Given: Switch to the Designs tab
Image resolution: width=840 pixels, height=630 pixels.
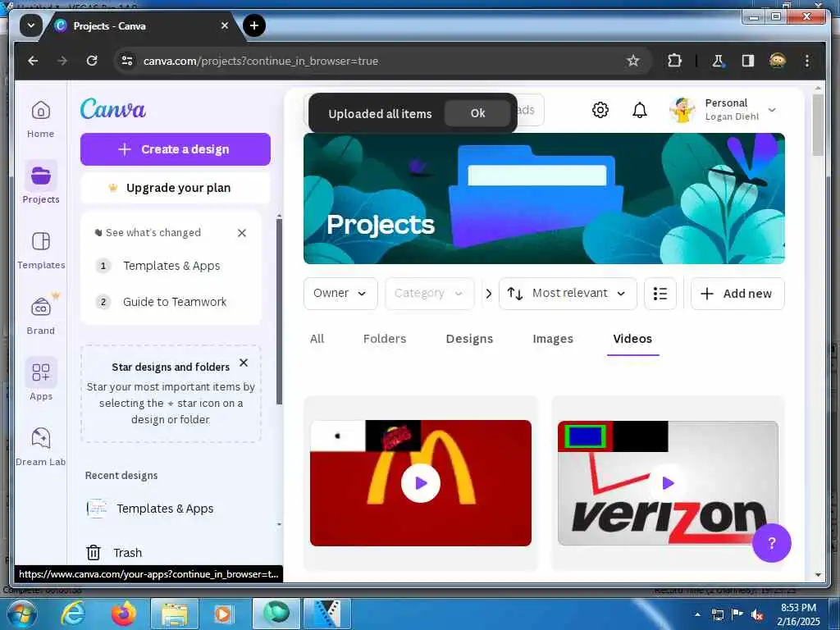Looking at the screenshot, I should click(469, 339).
